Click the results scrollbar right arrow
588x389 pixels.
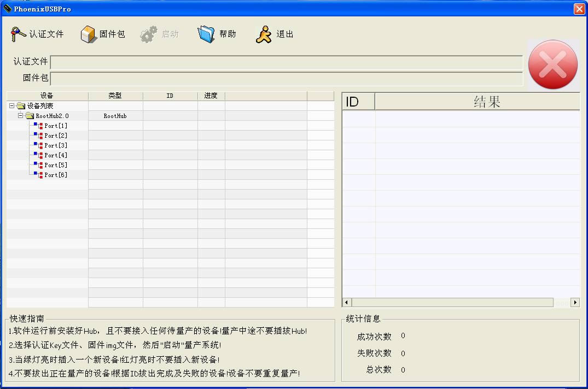click(x=575, y=302)
